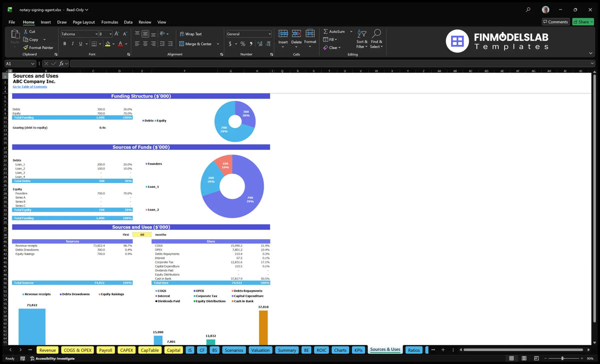Click Merge & Center button
Screen dimensions: 600x364
point(195,44)
